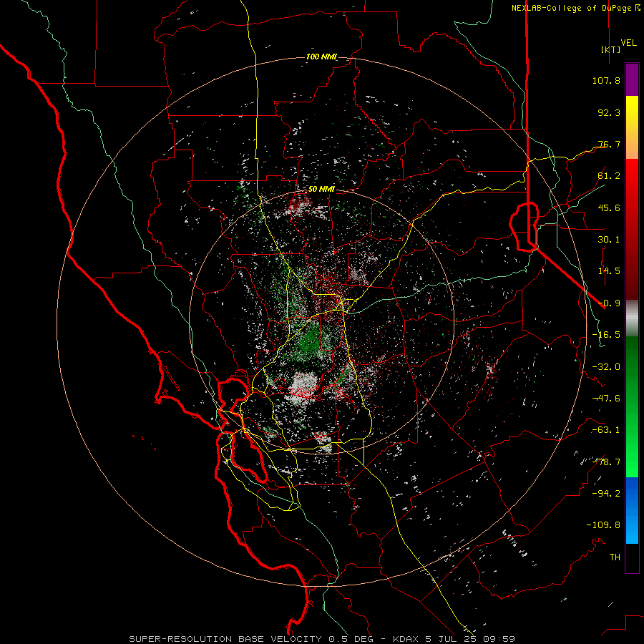Click the NEXLAB-College of DuPage label

(x=575, y=8)
